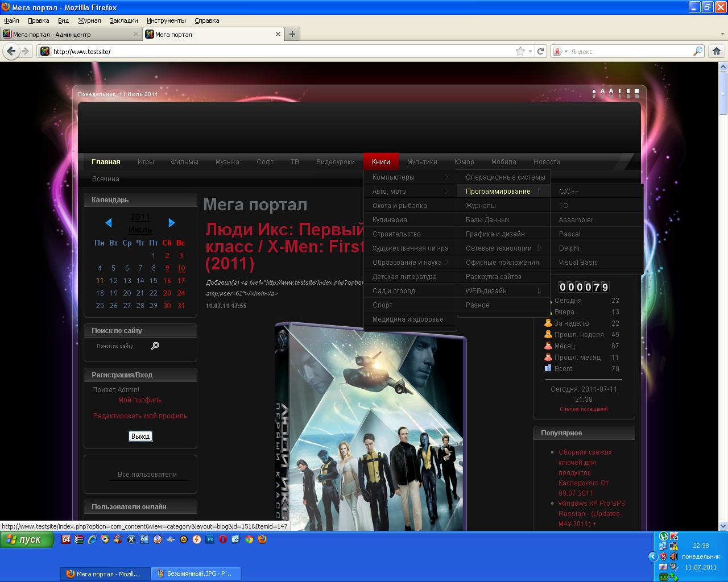
Task: Close the Мега портал tab
Action: click(278, 34)
